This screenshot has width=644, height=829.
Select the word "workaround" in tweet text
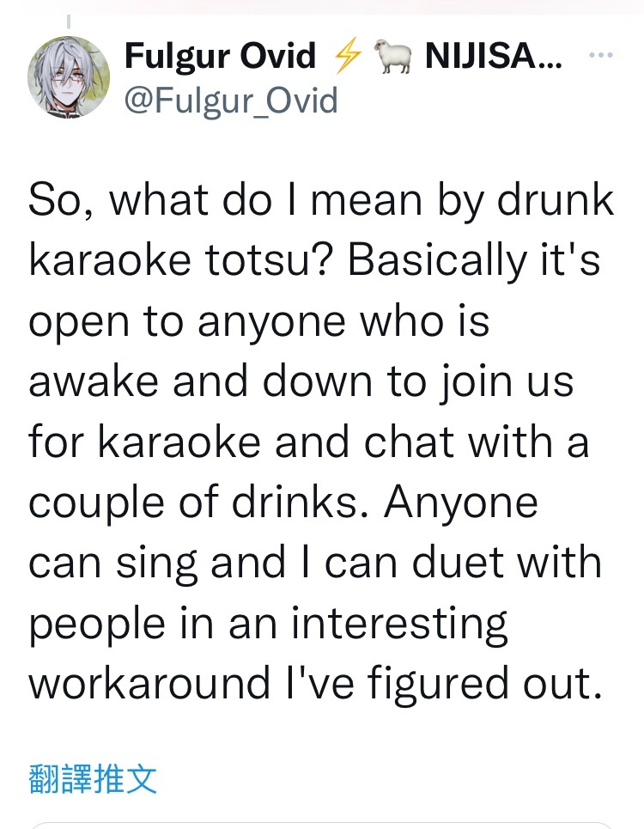(x=149, y=683)
